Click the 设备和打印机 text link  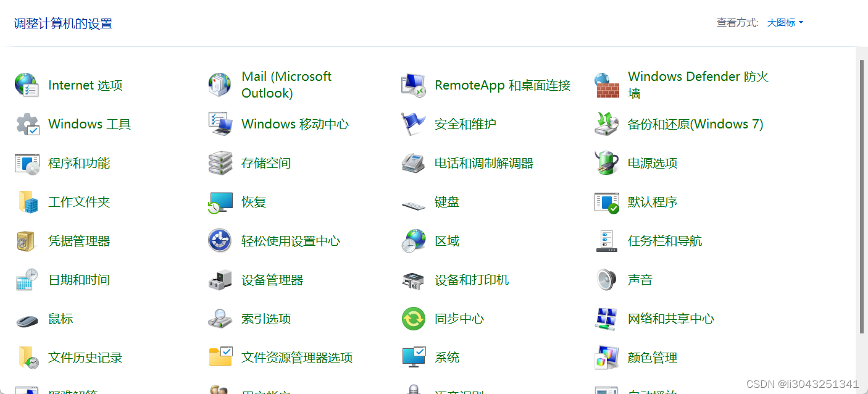coord(472,280)
